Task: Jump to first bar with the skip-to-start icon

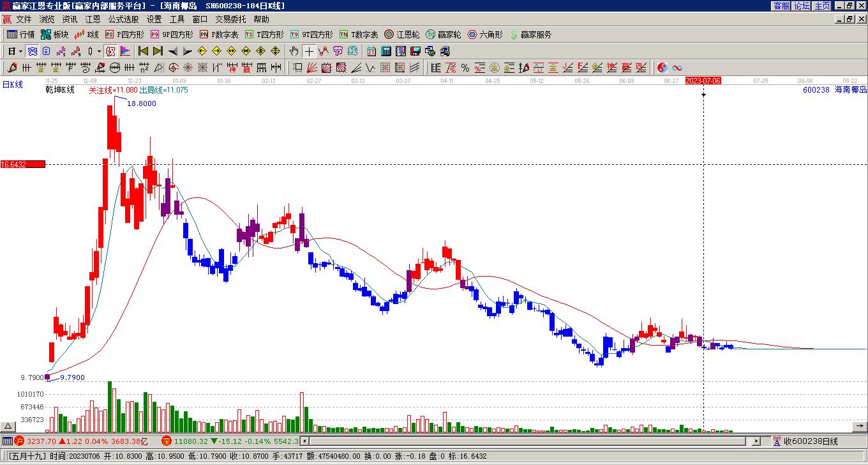Action: 143,51
